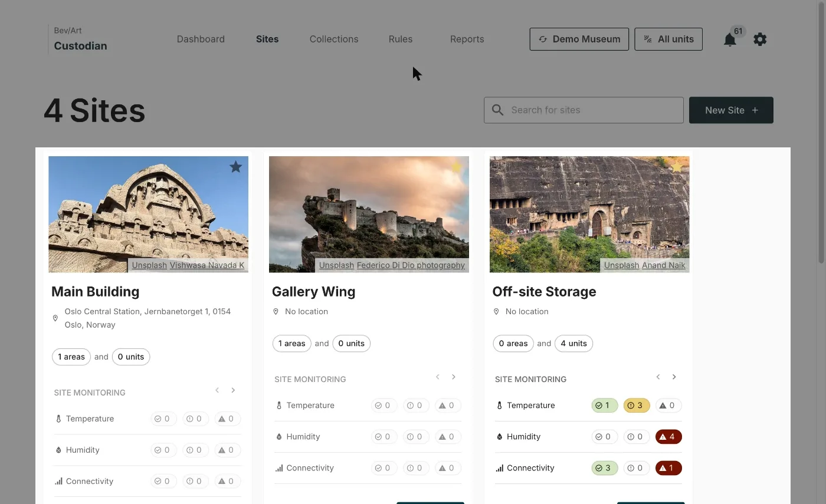Select the Sites navigation tab

pos(267,39)
